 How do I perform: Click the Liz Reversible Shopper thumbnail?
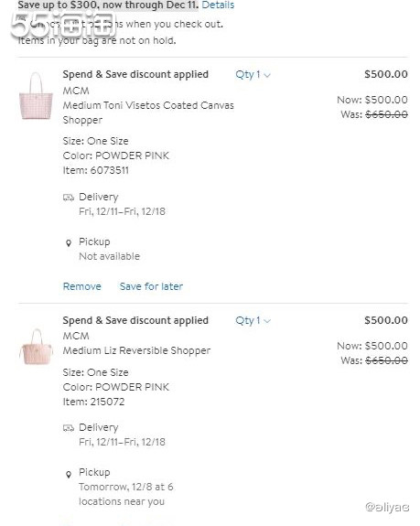click(x=36, y=347)
